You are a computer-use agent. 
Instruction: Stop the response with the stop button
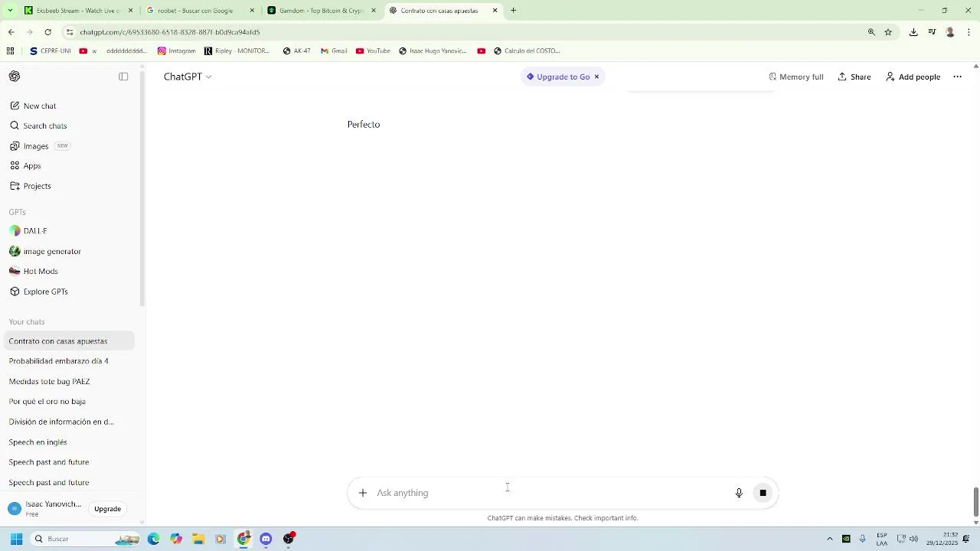(x=763, y=493)
